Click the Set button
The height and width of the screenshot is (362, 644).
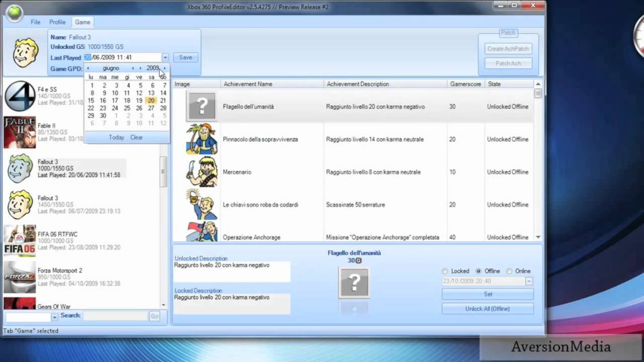[488, 294]
